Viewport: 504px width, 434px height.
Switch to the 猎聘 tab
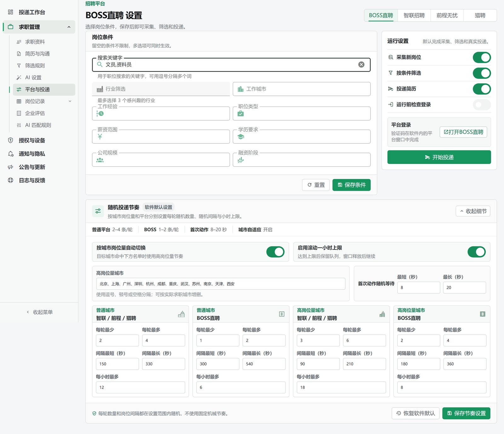coord(480,15)
